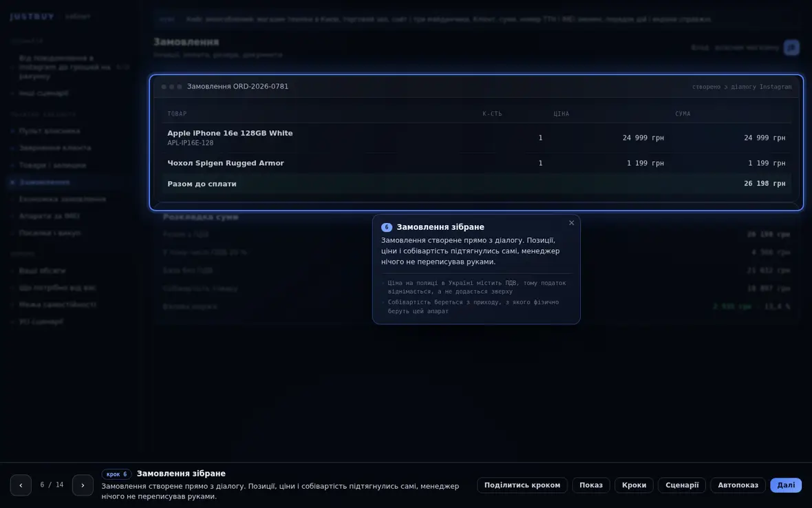Select the 'Apple iPhone 16e 128GB White' row
Screen dimensions: 812x508
pyautogui.click(x=476, y=138)
